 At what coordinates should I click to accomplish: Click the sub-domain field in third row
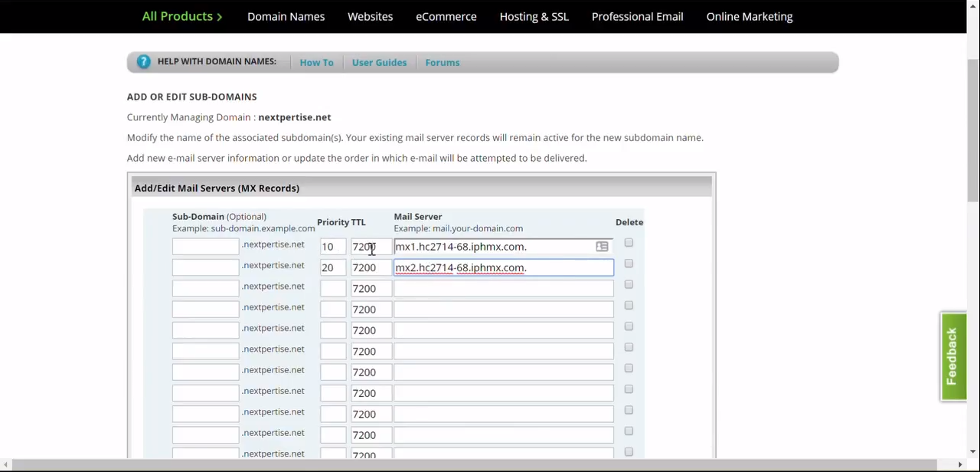pos(205,288)
